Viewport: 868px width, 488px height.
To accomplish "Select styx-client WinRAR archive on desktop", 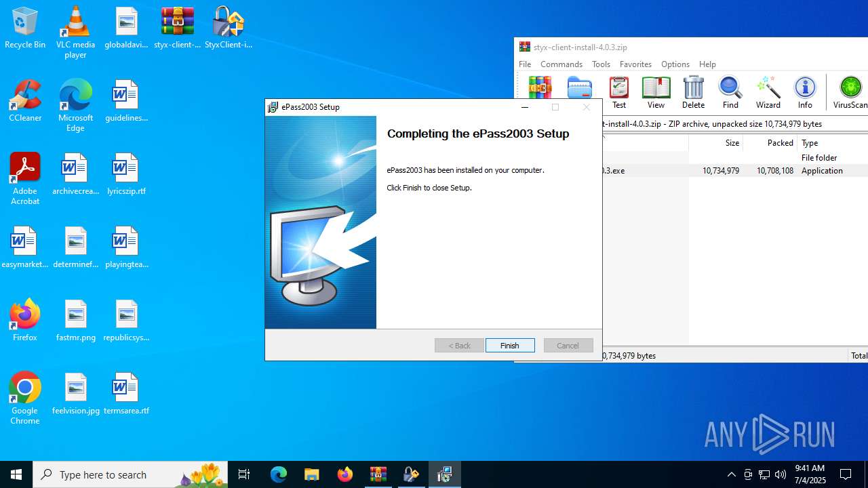I will (x=177, y=28).
